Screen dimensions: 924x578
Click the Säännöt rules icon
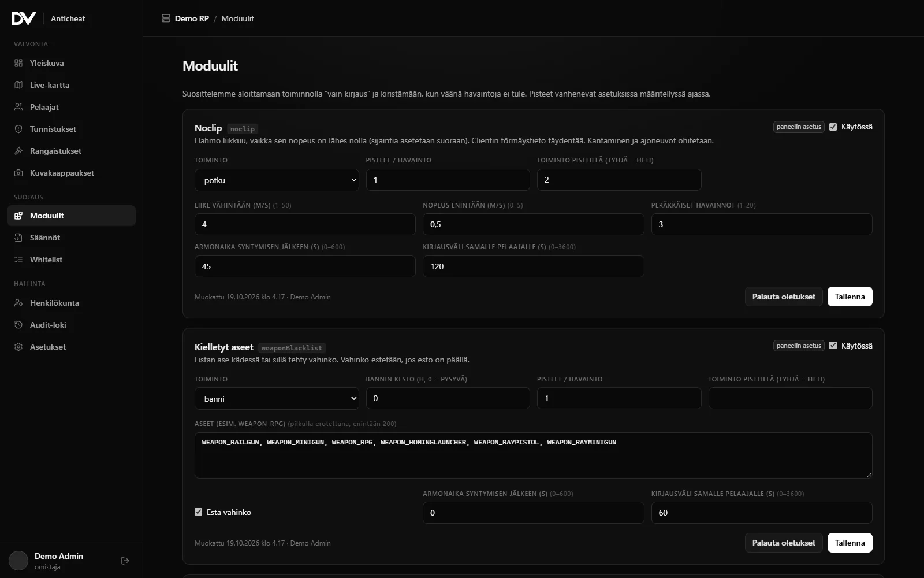tap(18, 238)
